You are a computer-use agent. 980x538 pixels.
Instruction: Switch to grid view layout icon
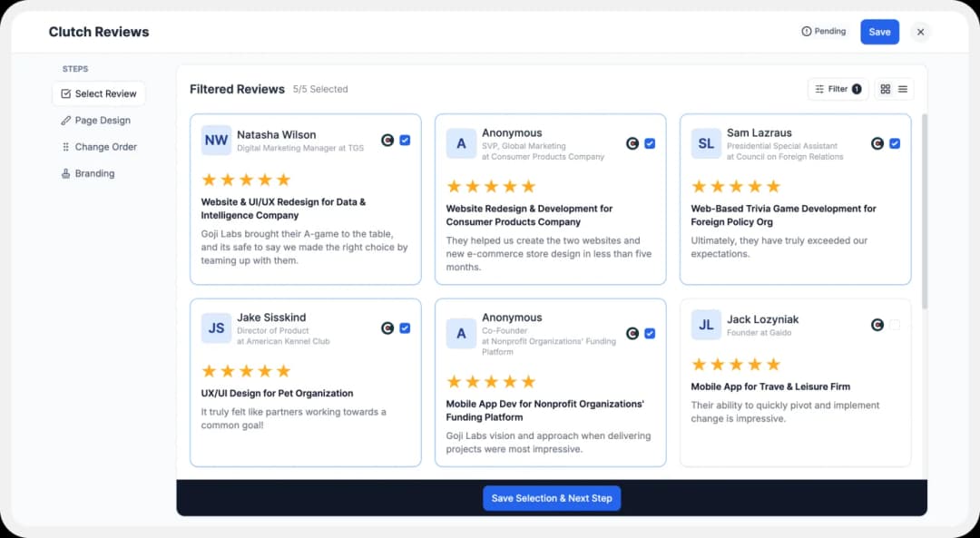886,89
